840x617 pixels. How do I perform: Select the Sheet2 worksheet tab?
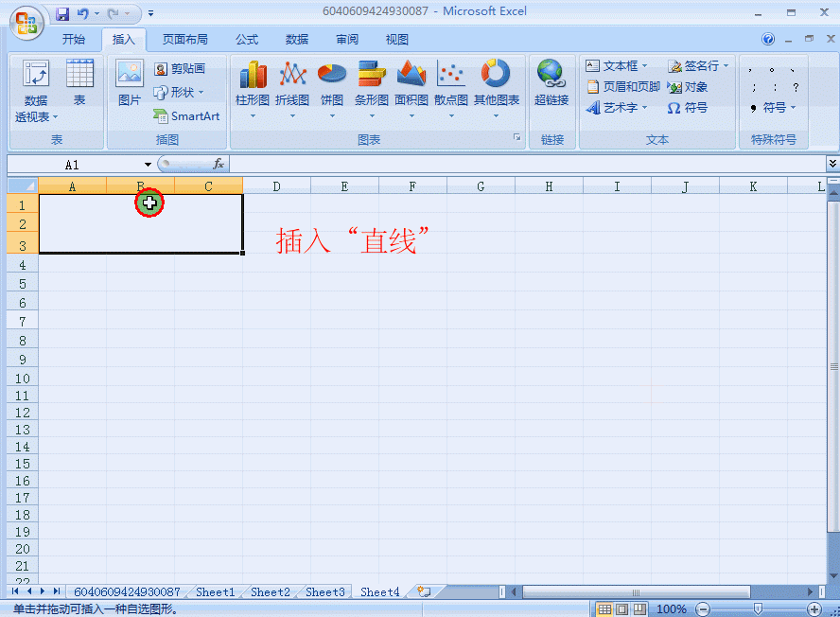pyautogui.click(x=270, y=591)
